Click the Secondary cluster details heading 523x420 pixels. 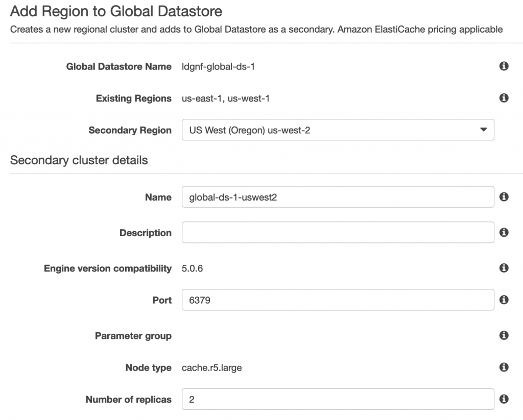(x=79, y=160)
